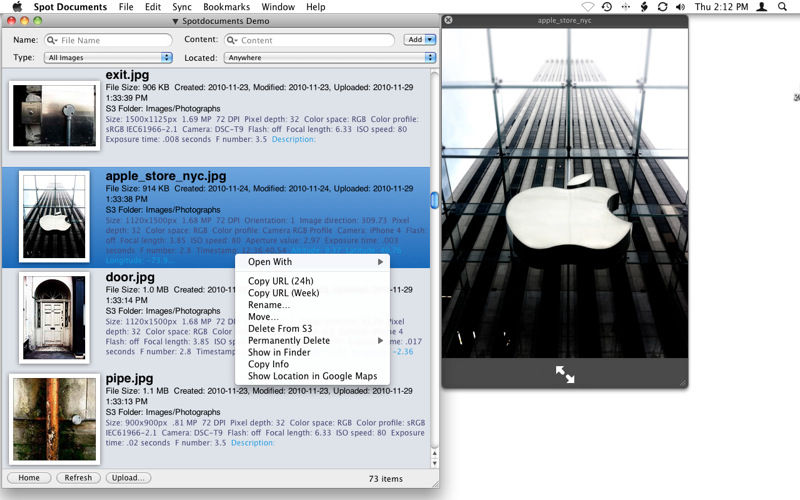Image resolution: width=800 pixels, height=500 pixels.
Task: Click the Spotdocuments Demo title disclosure triangle
Action: pyautogui.click(x=175, y=21)
